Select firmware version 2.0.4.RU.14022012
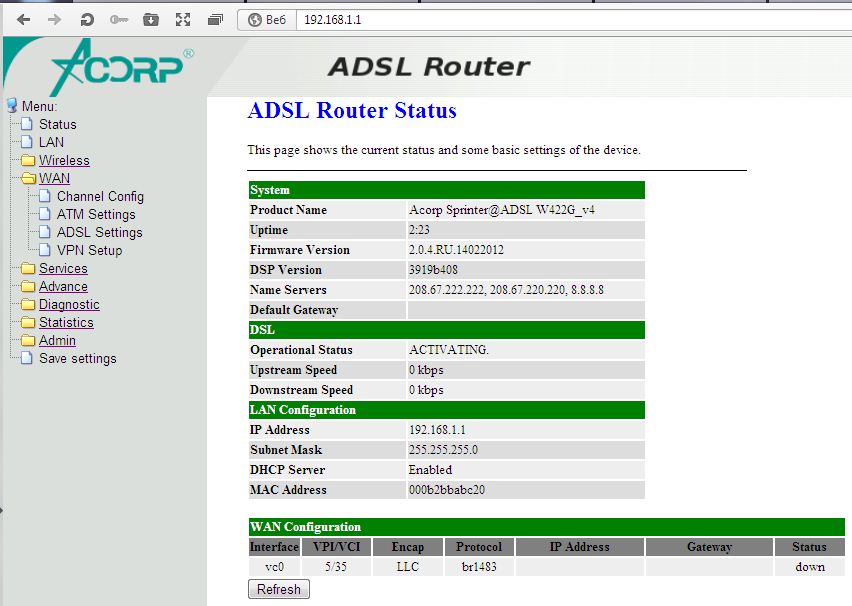 pyautogui.click(x=456, y=250)
